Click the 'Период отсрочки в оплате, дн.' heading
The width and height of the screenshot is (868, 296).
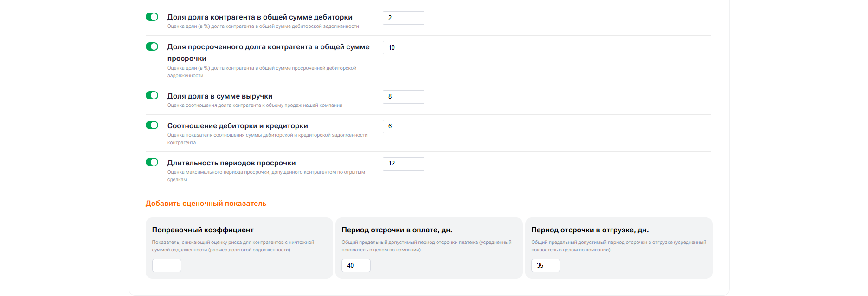pyautogui.click(x=397, y=230)
